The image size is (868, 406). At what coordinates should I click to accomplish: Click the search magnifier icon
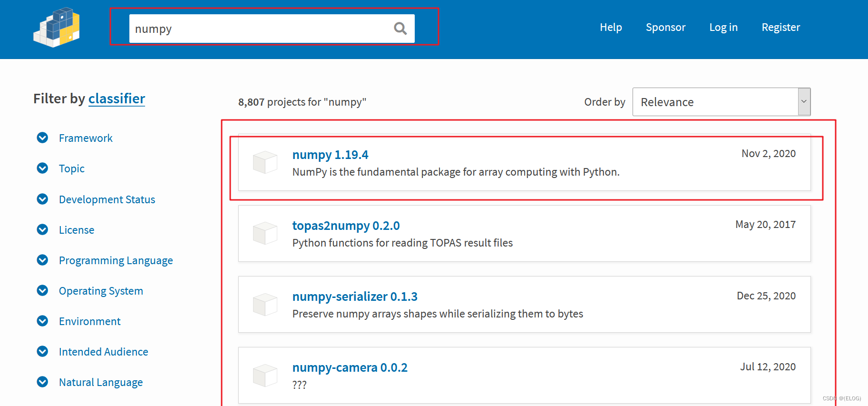click(x=400, y=29)
